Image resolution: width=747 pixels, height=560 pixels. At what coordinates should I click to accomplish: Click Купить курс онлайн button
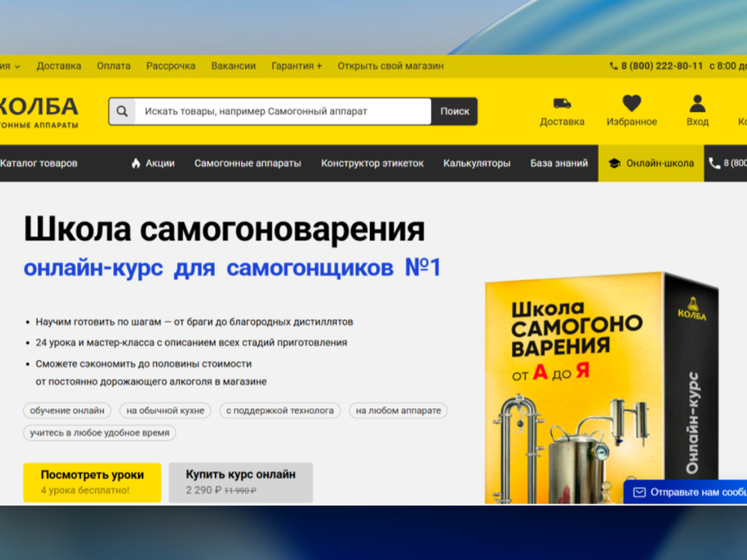click(x=240, y=482)
